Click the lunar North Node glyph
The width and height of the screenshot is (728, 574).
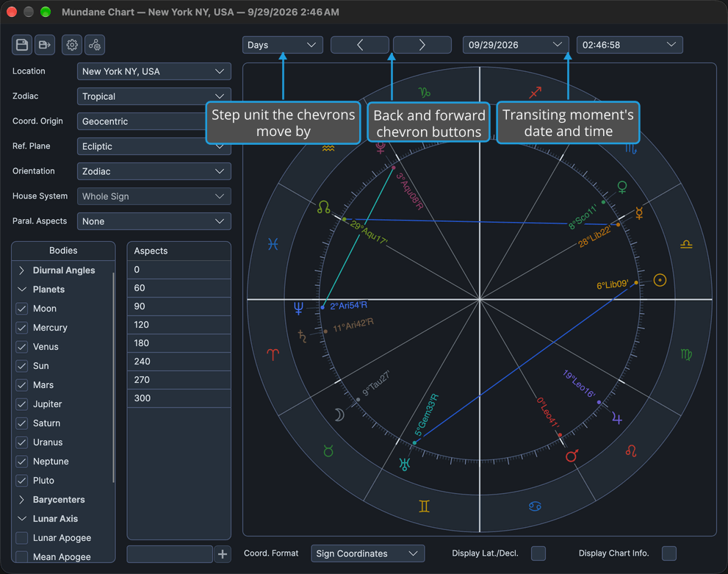[324, 207]
